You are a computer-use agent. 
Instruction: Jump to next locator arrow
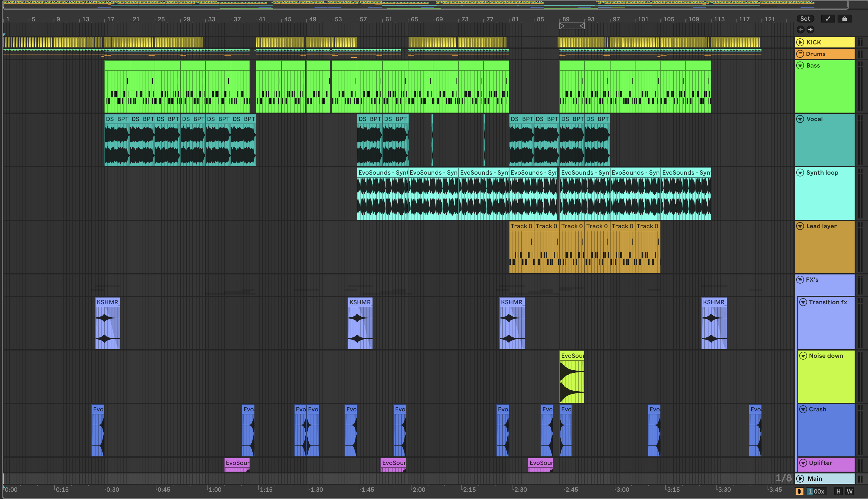810,30
